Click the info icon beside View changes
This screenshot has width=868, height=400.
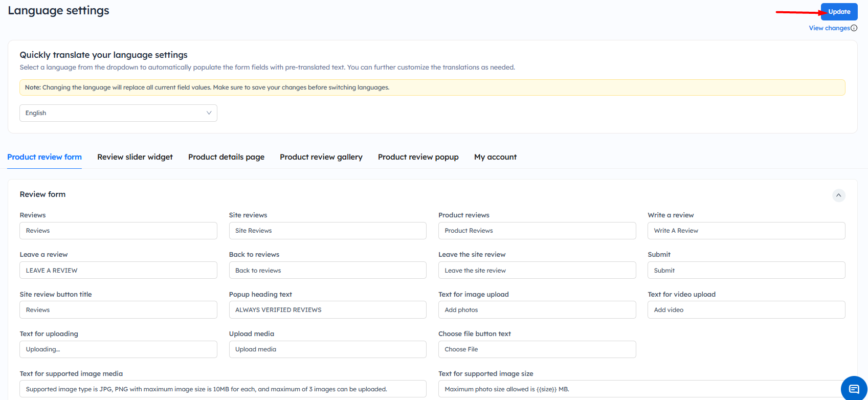pyautogui.click(x=854, y=28)
